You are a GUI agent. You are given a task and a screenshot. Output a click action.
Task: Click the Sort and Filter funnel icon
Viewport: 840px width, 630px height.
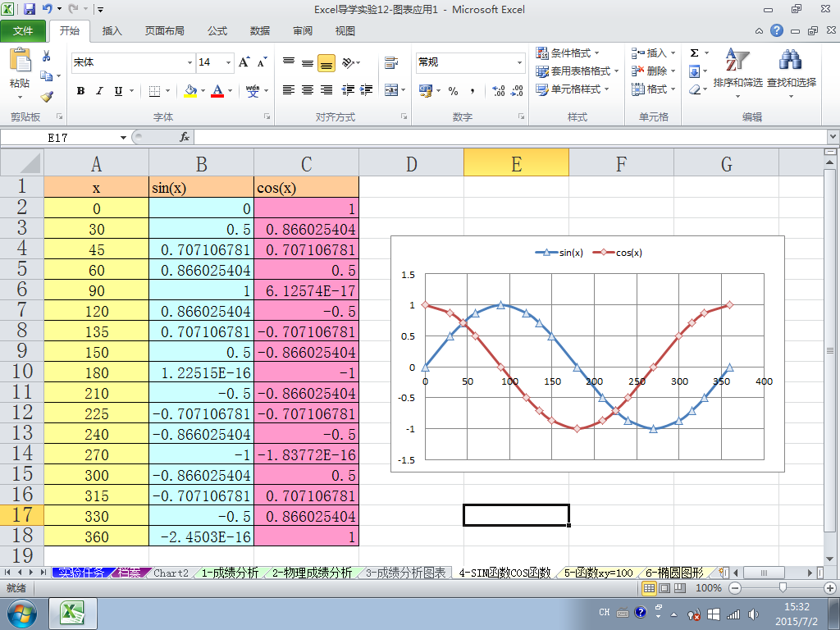coord(737,60)
